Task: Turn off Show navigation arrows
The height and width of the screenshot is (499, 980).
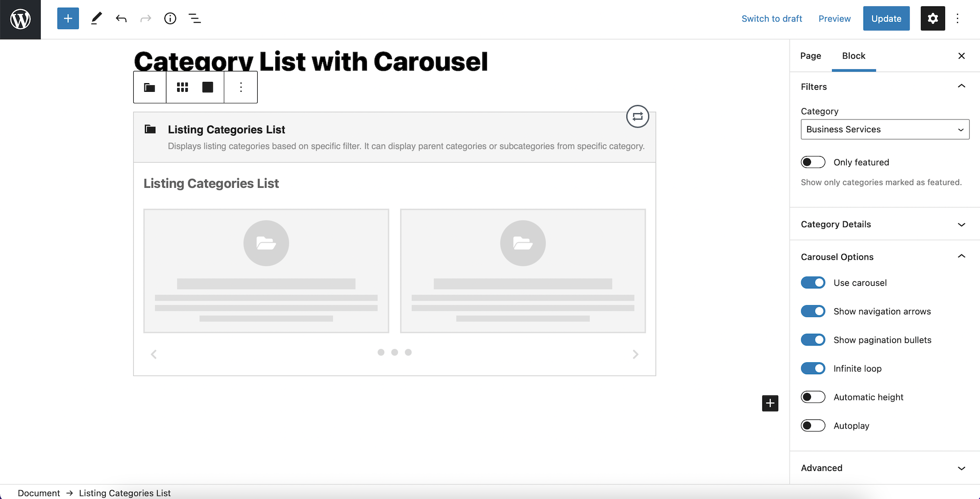Action: [x=813, y=311]
